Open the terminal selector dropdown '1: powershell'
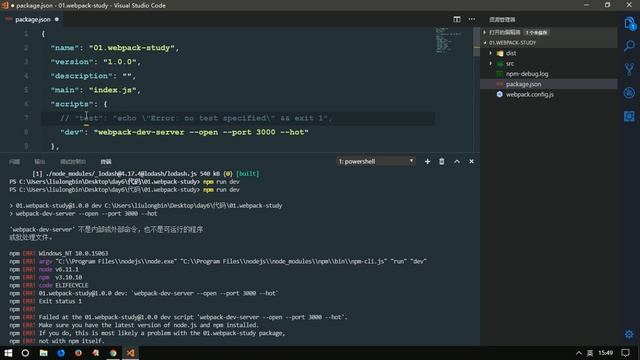The image size is (640, 360). tap(376, 162)
